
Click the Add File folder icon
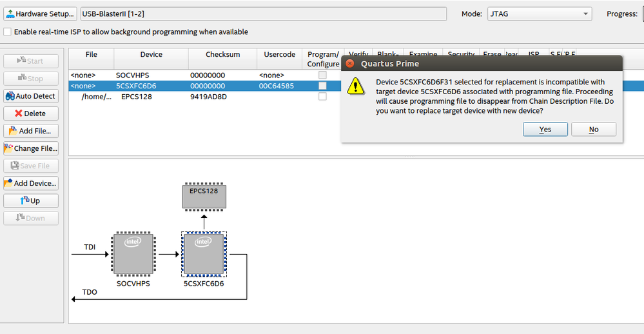point(13,131)
